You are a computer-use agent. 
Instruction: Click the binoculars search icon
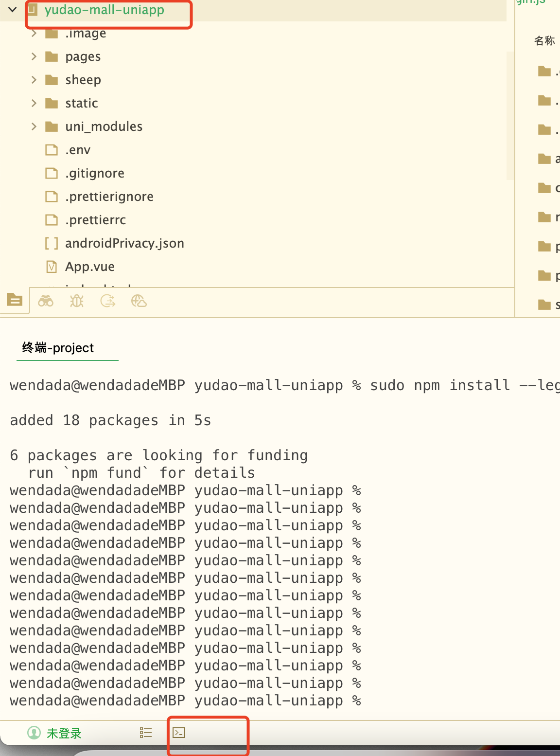click(46, 301)
